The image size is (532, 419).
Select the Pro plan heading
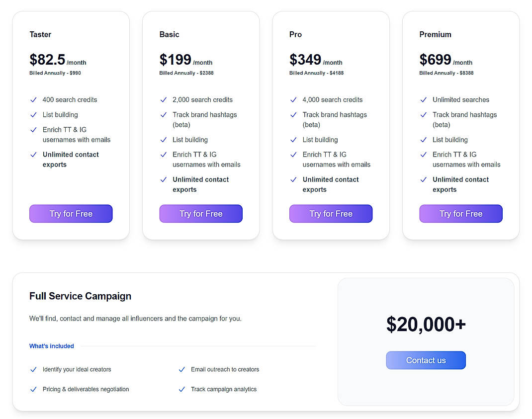point(295,34)
